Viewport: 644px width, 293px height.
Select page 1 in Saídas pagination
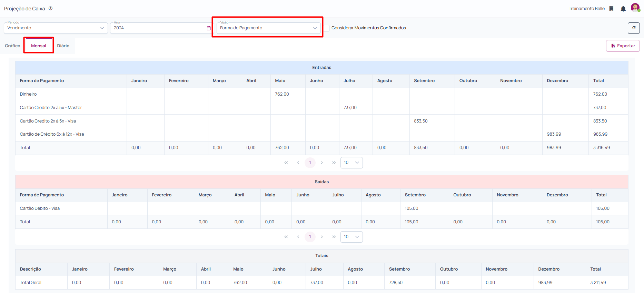pyautogui.click(x=310, y=237)
